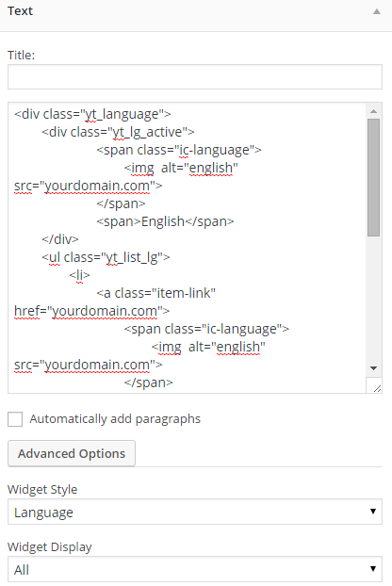Click the closing </div> line
The image size is (392, 586).
(x=59, y=239)
